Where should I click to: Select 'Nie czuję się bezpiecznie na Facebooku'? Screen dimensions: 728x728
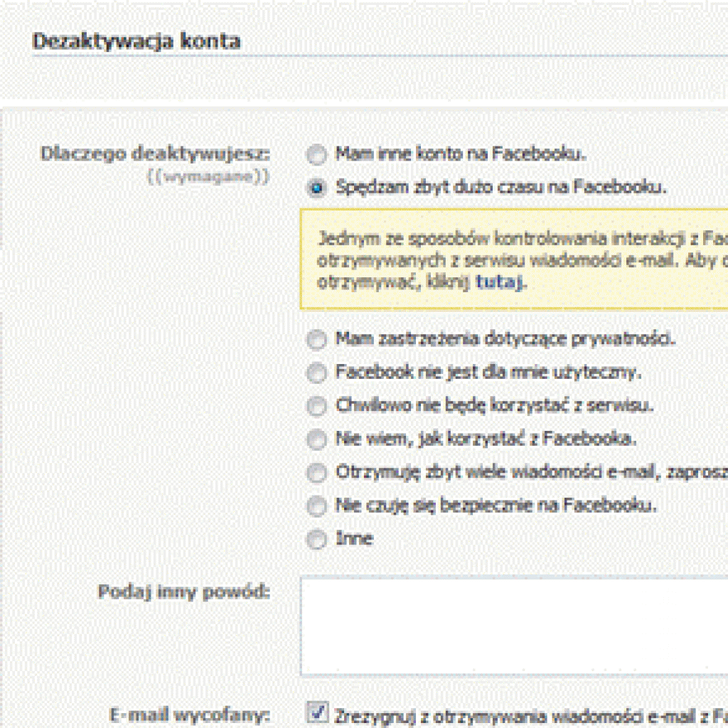(x=316, y=506)
